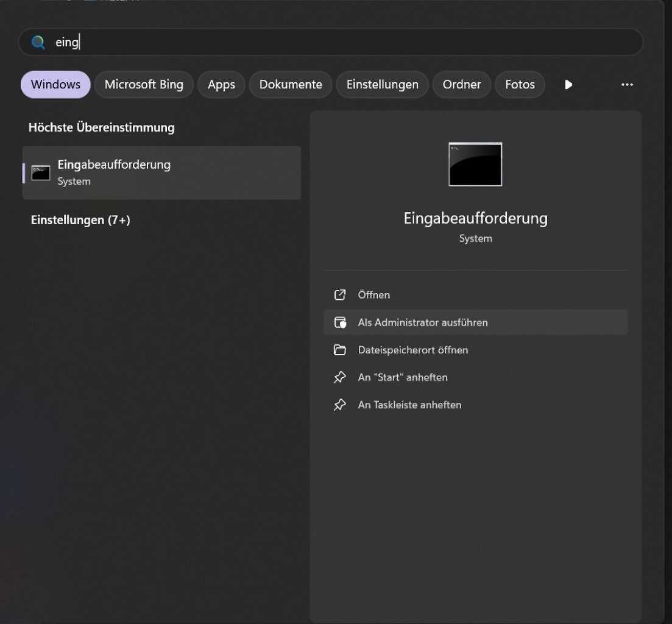The image size is (672, 624).
Task: Pin to Start with An "Start" anheften
Action: pyautogui.click(x=476, y=377)
